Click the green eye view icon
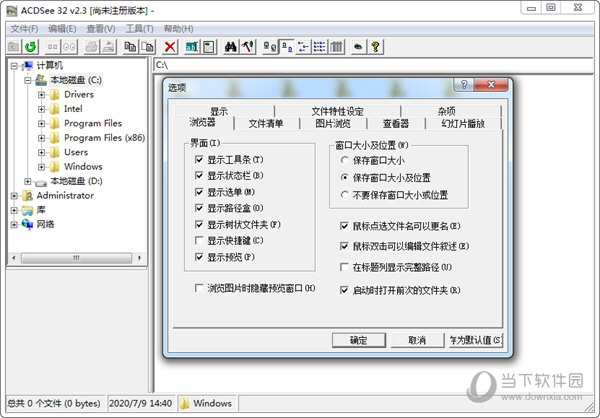The height and width of the screenshot is (418, 600). (359, 47)
